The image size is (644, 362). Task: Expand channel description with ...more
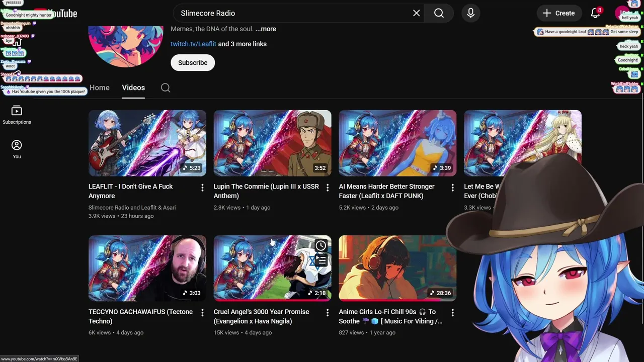(266, 29)
